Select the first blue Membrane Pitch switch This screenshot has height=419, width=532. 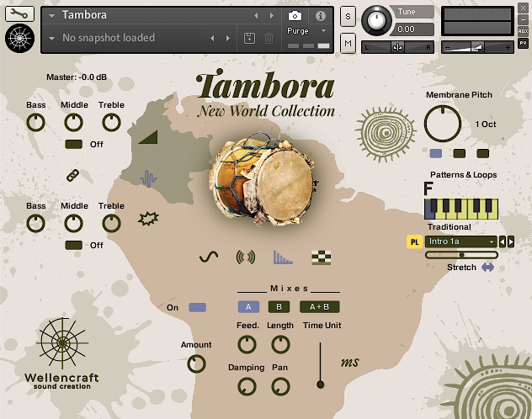tap(436, 154)
